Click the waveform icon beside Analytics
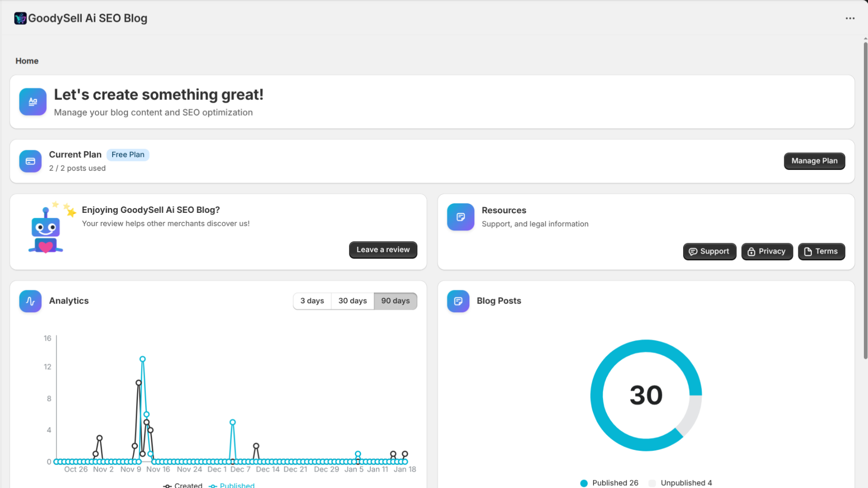This screenshot has height=488, width=868. pos(30,301)
